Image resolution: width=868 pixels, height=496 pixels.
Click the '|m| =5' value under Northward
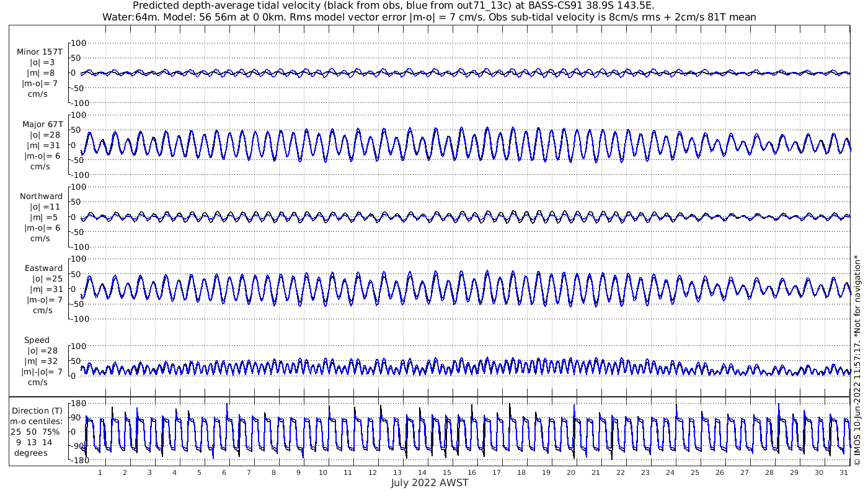43,218
